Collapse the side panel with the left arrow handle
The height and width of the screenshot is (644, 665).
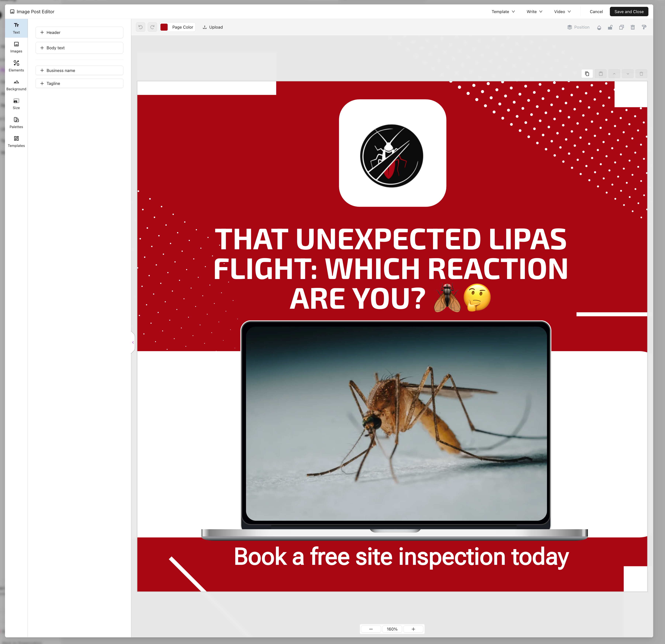133,342
